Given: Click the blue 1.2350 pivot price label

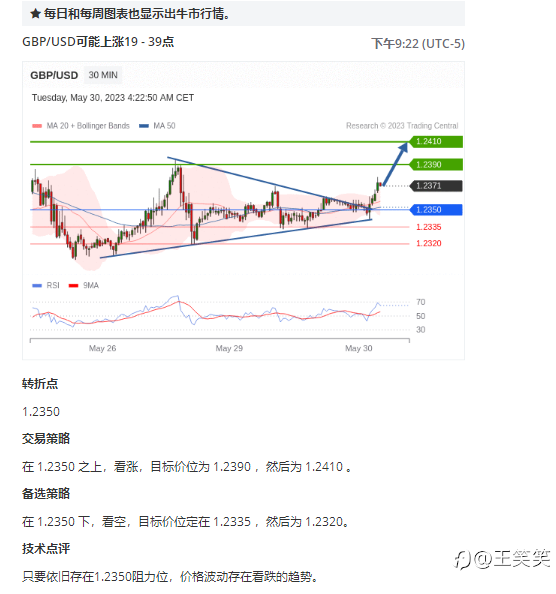Looking at the screenshot, I should (x=436, y=210).
